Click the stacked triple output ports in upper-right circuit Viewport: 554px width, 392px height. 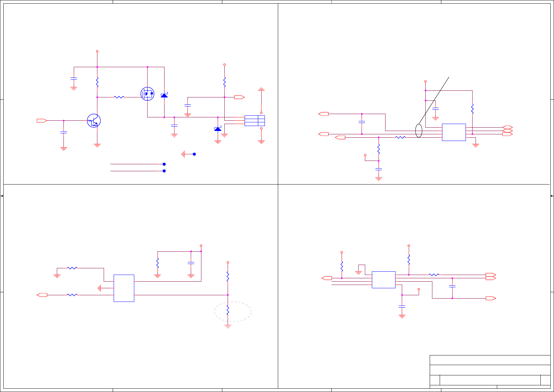click(507, 131)
